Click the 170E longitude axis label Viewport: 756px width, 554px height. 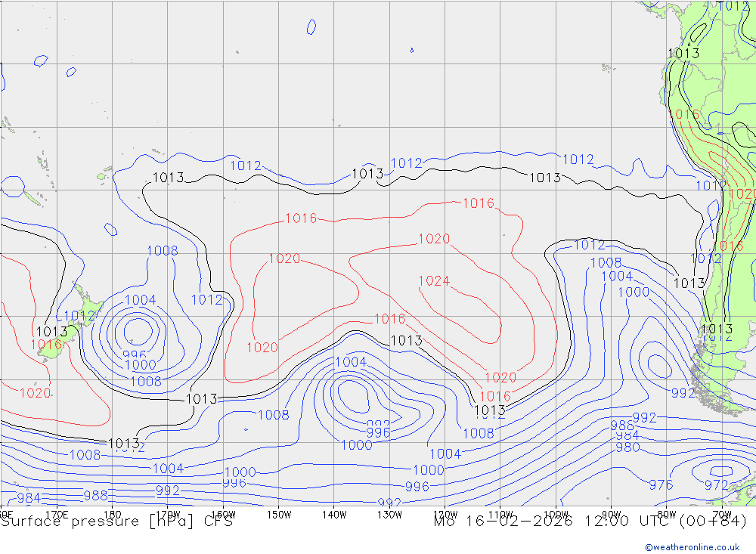click(x=57, y=514)
